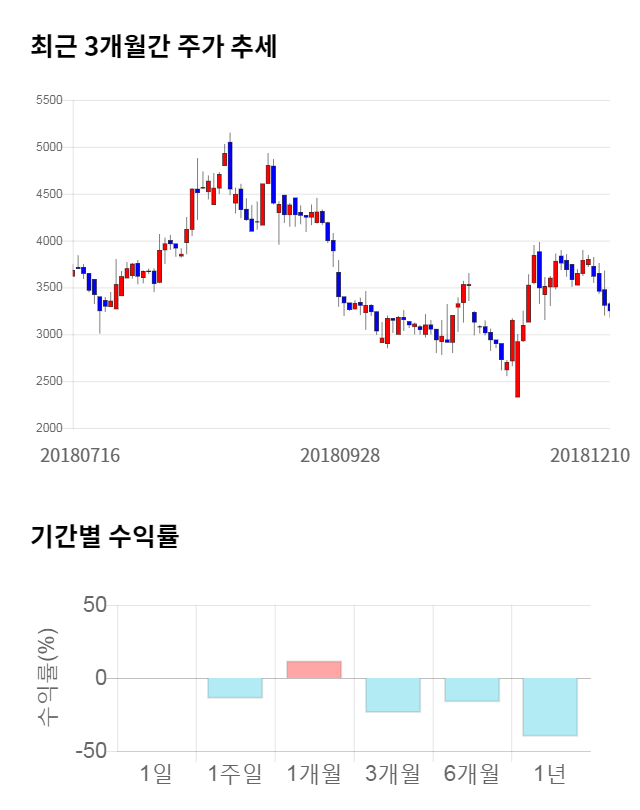Click the '기간별 수익률' section heading
640x810 pixels.
(x=104, y=536)
